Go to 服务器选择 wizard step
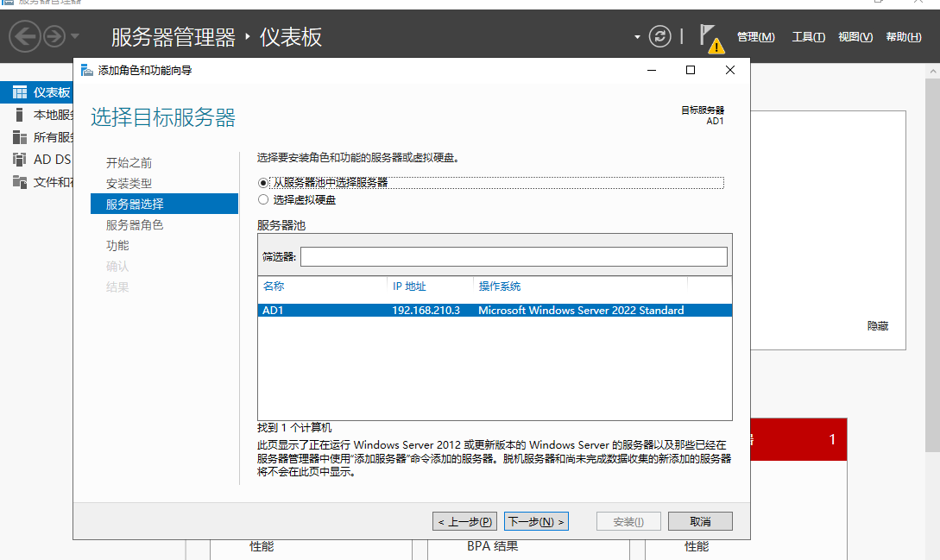Screen dimensions: 940x560 [x=164, y=204]
